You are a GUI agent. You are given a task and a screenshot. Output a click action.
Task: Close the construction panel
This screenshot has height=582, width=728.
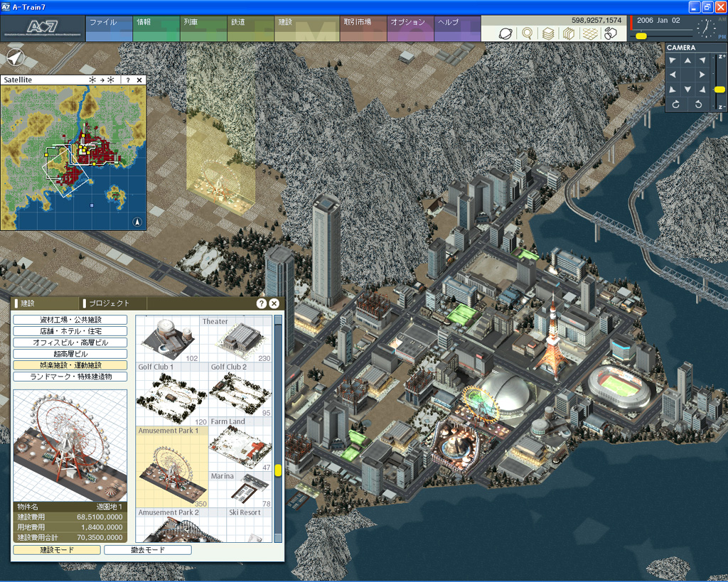click(274, 303)
